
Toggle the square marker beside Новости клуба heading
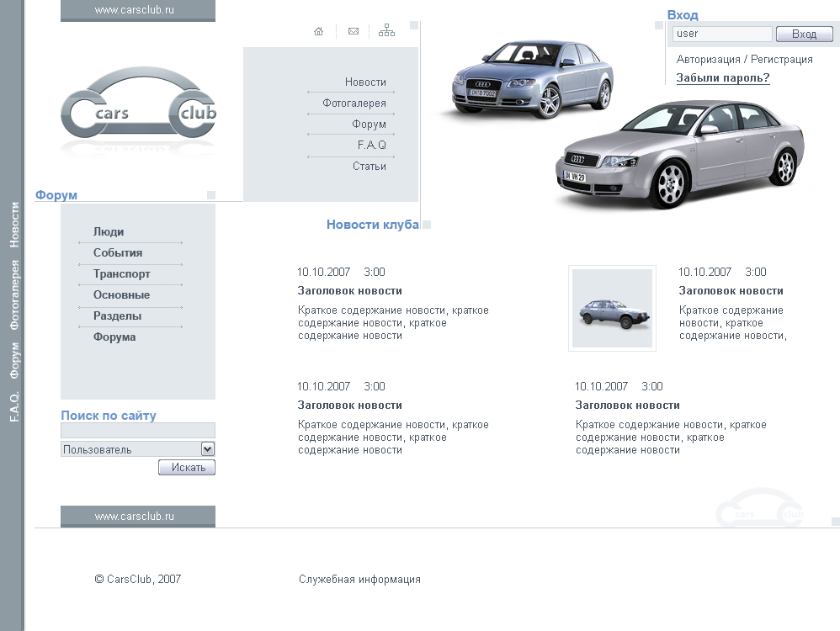427,224
